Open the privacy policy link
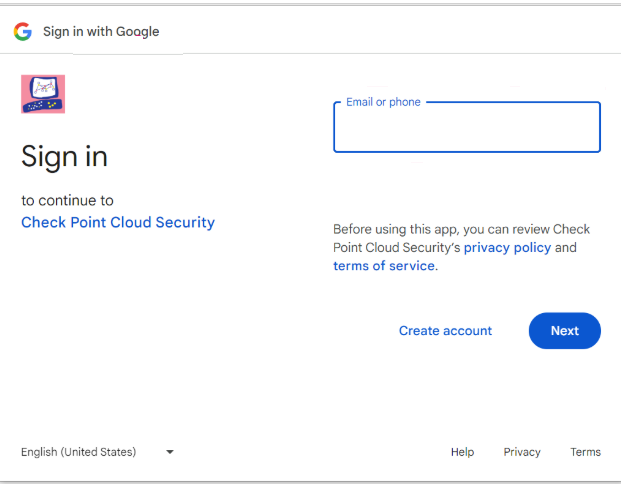This screenshot has width=621, height=484. coord(507,248)
